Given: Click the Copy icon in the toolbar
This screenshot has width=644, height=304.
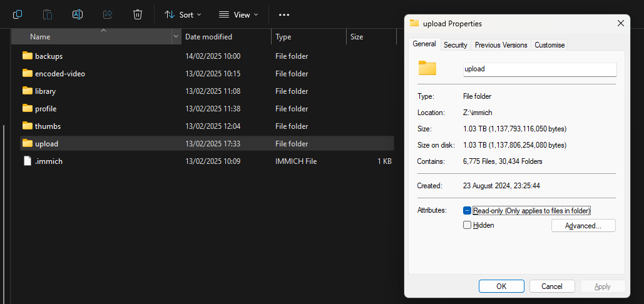Looking at the screenshot, I should click(x=18, y=14).
